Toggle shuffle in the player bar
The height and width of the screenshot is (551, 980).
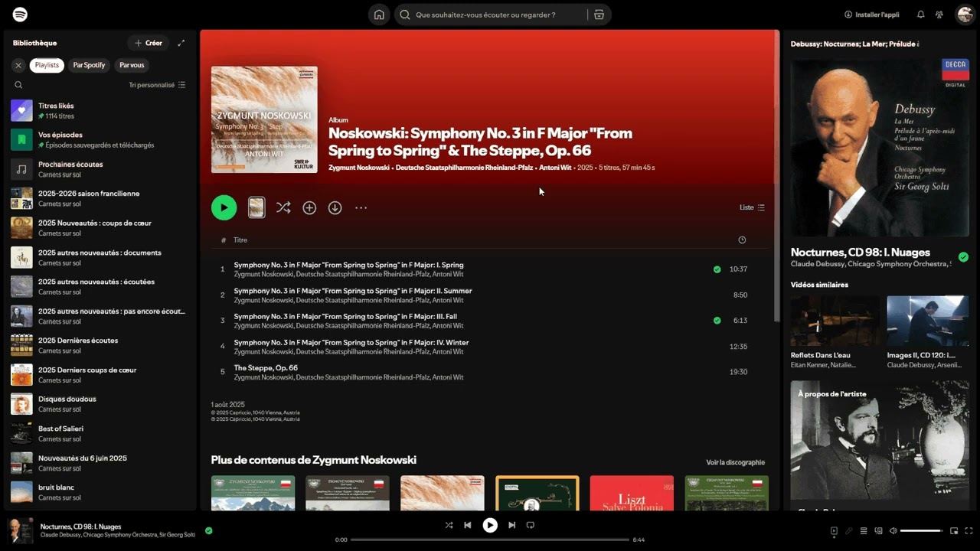pos(449,525)
